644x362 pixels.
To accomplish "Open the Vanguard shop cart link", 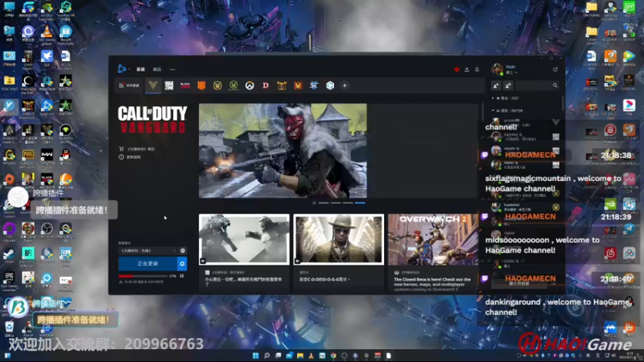I will pyautogui.click(x=137, y=149).
